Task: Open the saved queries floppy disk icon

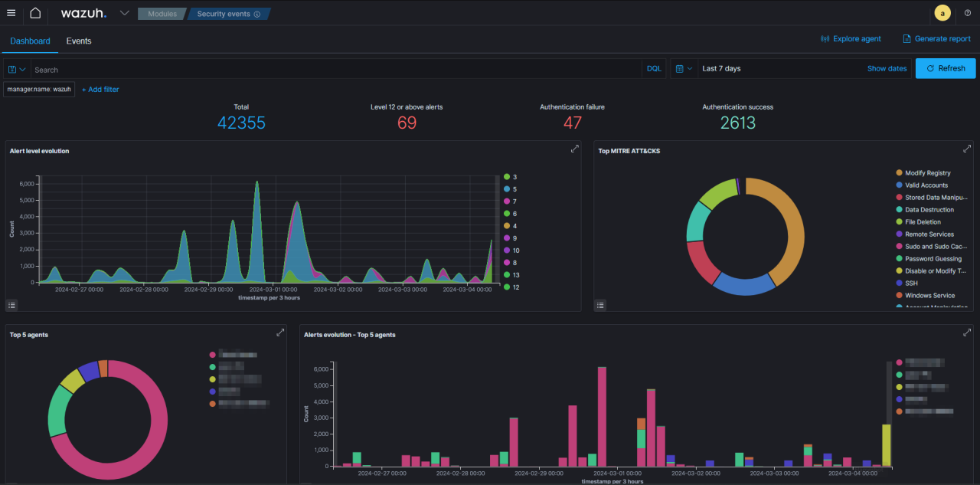Action: pos(11,68)
